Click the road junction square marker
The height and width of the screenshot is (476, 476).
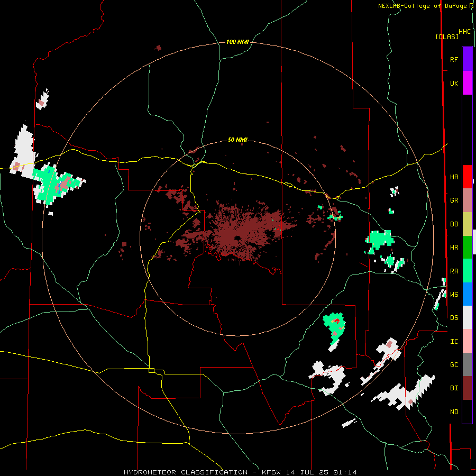(x=151, y=370)
